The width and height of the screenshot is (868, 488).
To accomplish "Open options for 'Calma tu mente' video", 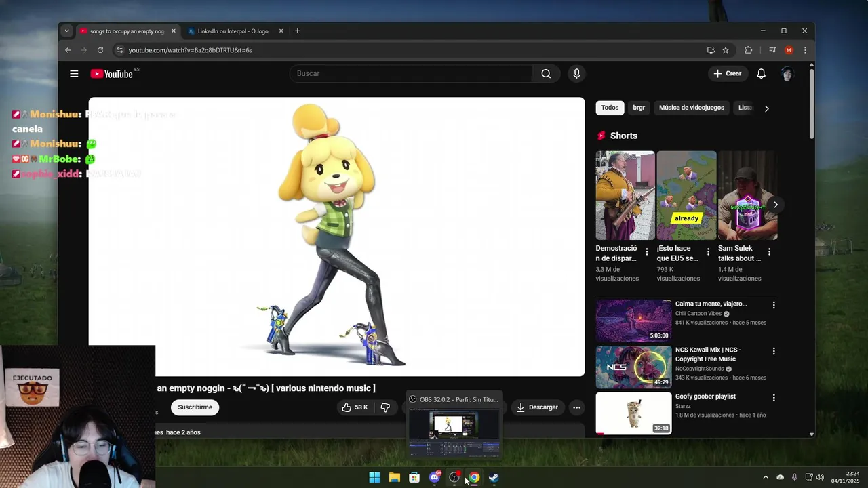I will tap(774, 305).
